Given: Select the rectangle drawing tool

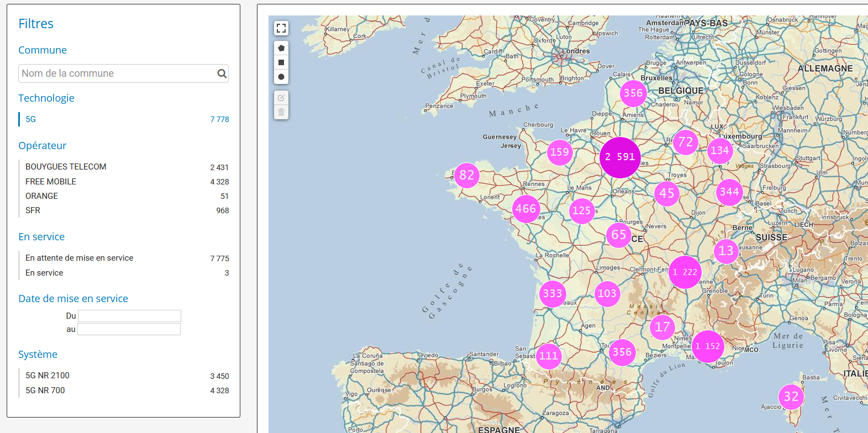Looking at the screenshot, I should click(x=281, y=62).
